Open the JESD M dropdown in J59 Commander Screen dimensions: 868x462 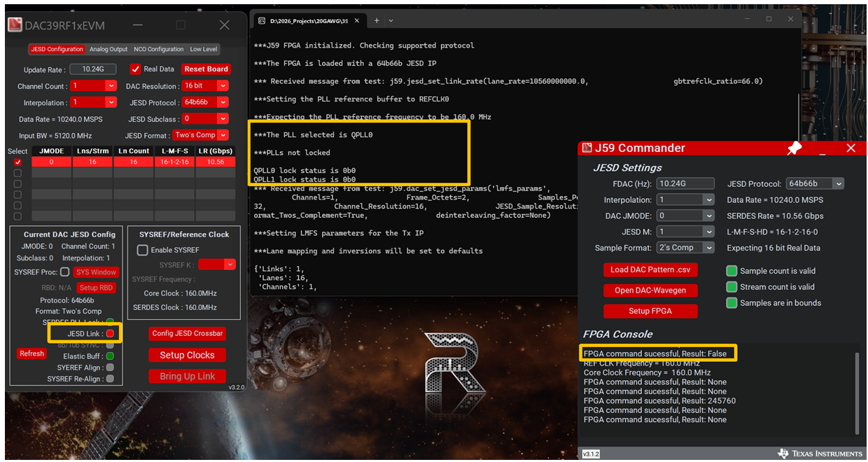click(x=709, y=232)
